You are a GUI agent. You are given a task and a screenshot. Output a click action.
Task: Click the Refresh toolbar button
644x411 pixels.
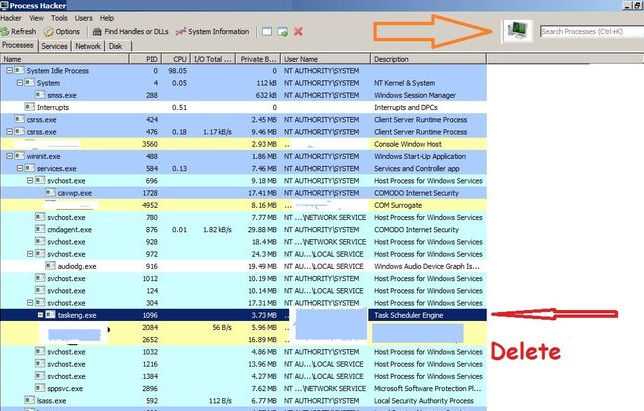(18, 32)
